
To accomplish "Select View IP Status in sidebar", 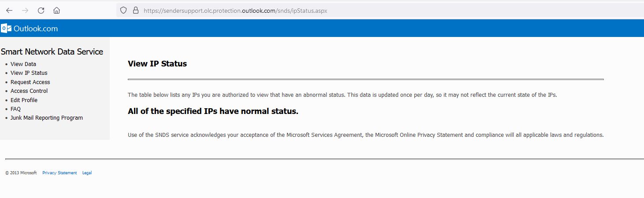I will click(x=29, y=73).
